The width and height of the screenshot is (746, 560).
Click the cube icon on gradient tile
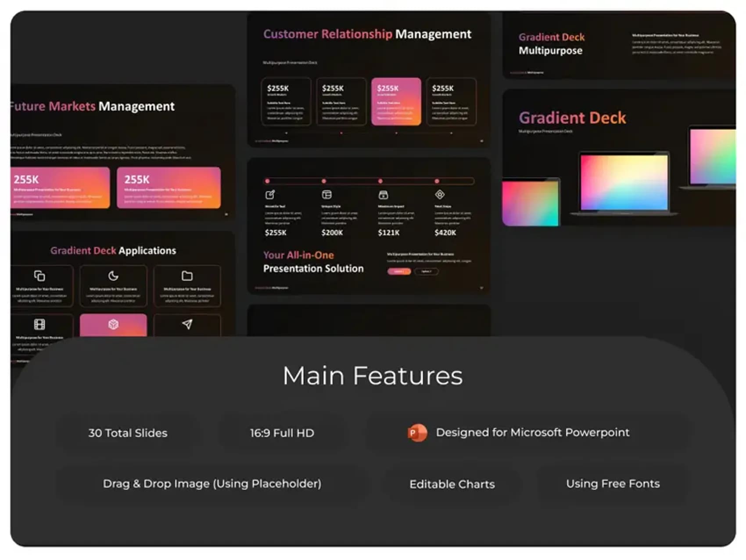(113, 324)
